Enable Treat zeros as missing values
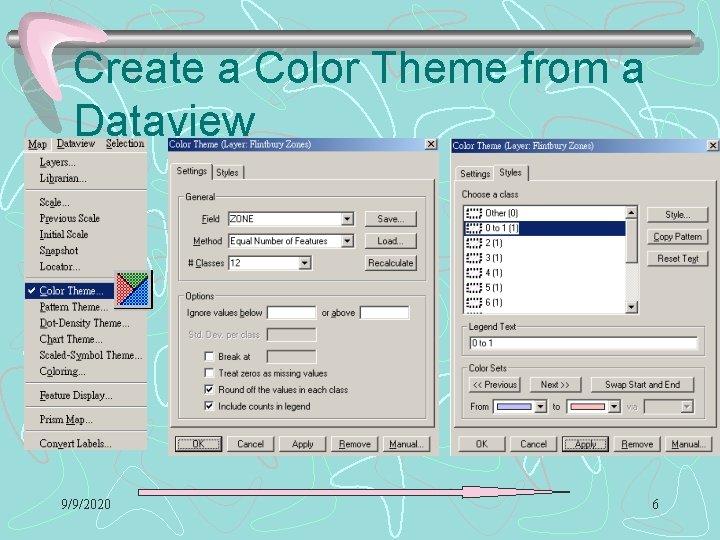720x540 pixels. pyautogui.click(x=209, y=373)
